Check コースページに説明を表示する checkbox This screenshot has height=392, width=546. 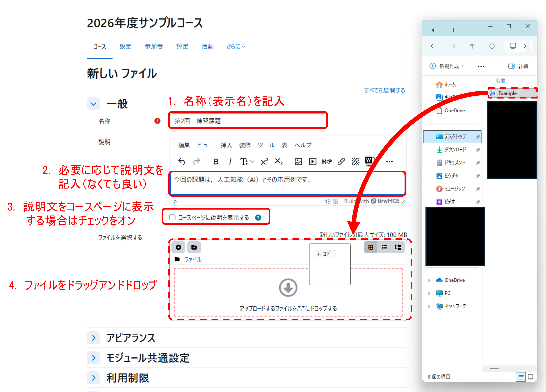click(x=172, y=217)
